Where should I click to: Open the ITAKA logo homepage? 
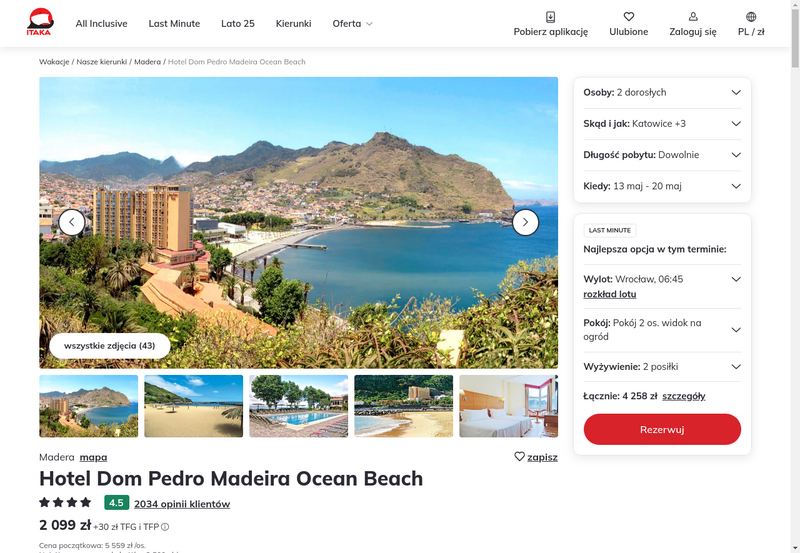40,22
